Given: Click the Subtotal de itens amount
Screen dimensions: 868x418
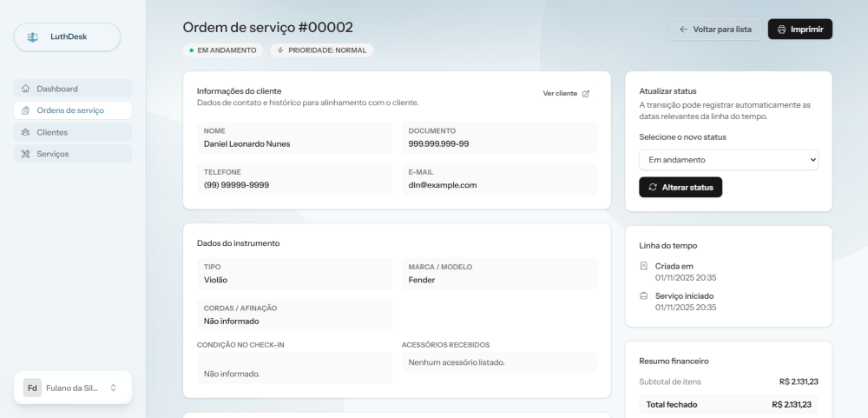Looking at the screenshot, I should pyautogui.click(x=799, y=382).
